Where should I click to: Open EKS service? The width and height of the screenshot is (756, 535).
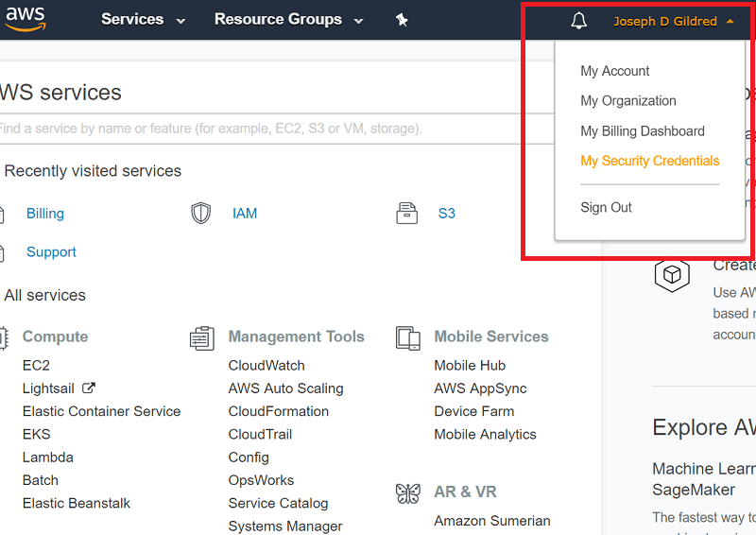tap(36, 434)
